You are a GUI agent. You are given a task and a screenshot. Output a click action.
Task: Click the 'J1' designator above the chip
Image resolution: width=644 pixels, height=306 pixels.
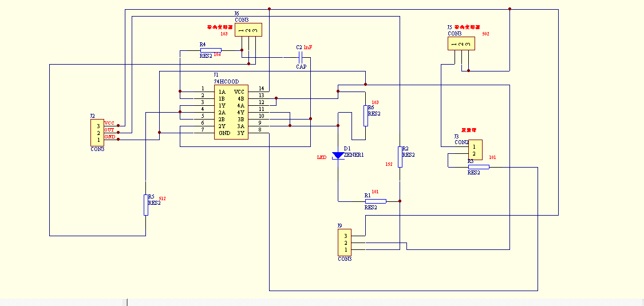[x=216, y=75]
